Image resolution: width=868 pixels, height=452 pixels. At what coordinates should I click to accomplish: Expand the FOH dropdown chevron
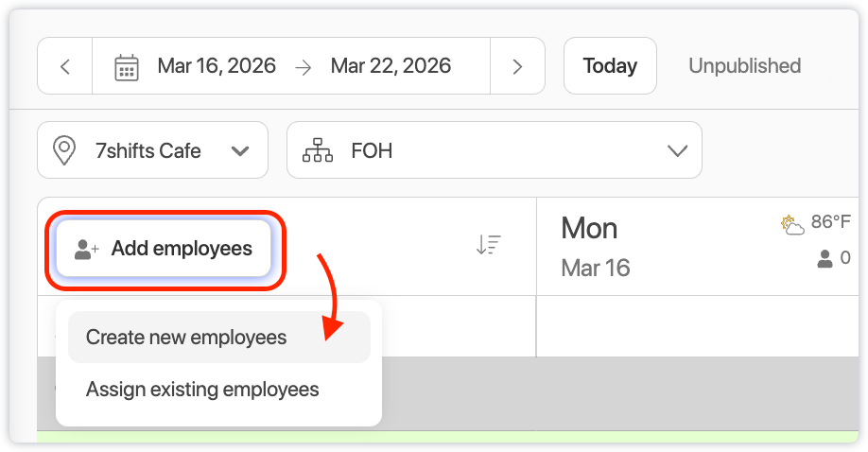(677, 150)
